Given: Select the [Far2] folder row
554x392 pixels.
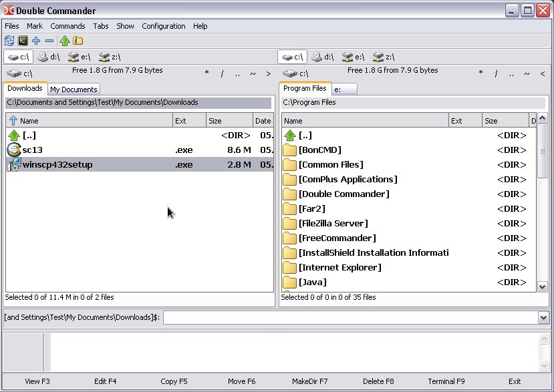Looking at the screenshot, I should coord(409,209).
